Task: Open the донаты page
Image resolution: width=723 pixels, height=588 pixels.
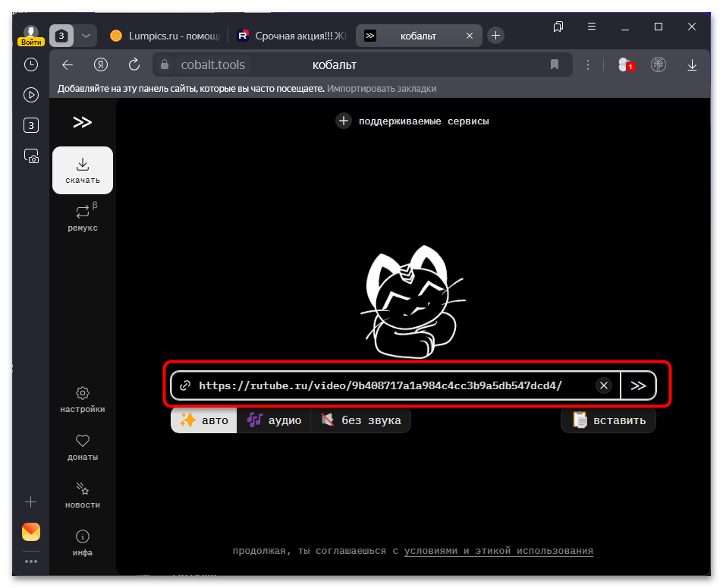Action: 83,448
